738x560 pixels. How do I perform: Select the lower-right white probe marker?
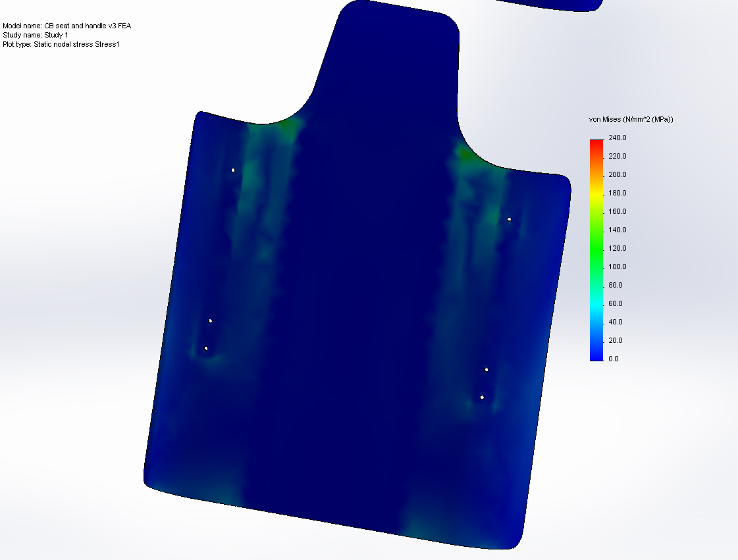point(483,396)
